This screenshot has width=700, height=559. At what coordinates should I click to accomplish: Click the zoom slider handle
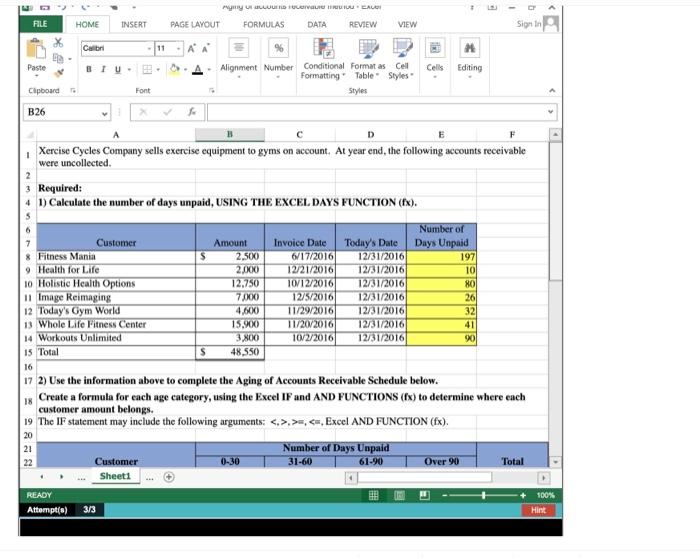[483, 496]
